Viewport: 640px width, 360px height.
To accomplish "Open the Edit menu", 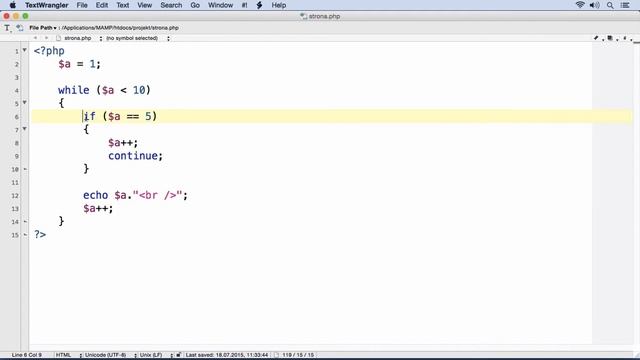I will pos(102,5).
